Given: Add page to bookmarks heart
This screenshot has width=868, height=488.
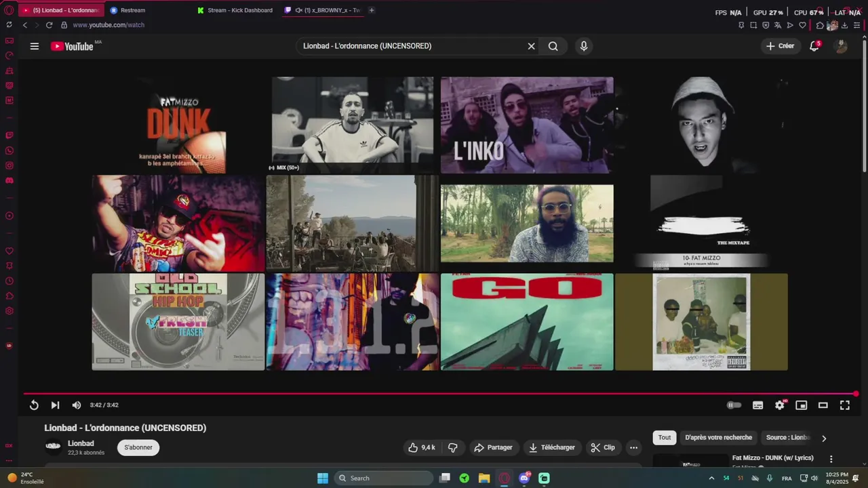Looking at the screenshot, I should click(802, 25).
